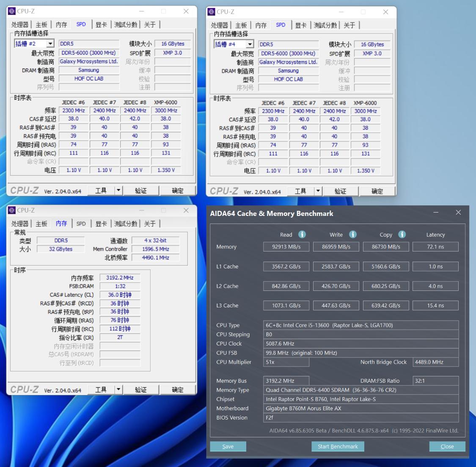The image size is (476, 467).
Task: Switch to the 处理器 tab in the memory window
Action: click(x=19, y=223)
